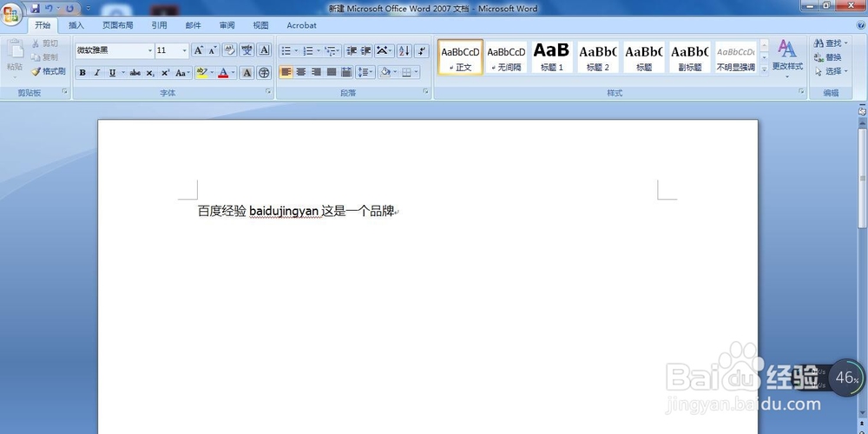Expand the numbering list dropdown
Image resolution: width=868 pixels, height=434 pixels.
tap(319, 51)
